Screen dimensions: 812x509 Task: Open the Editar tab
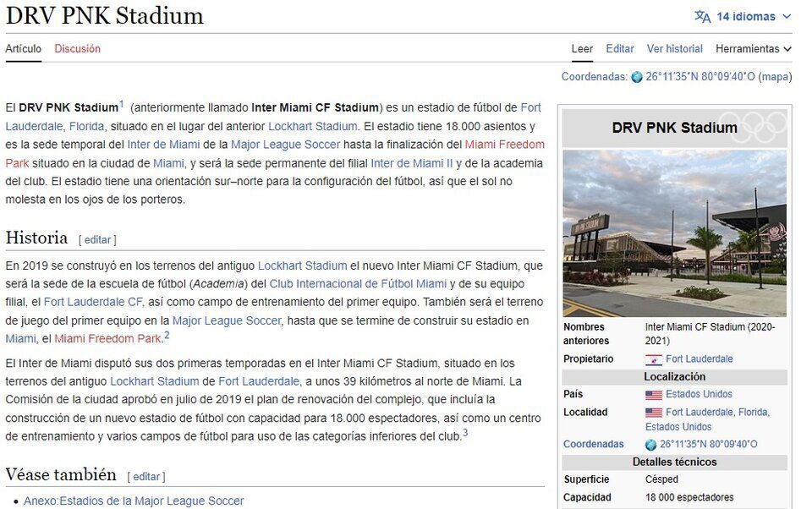click(619, 49)
